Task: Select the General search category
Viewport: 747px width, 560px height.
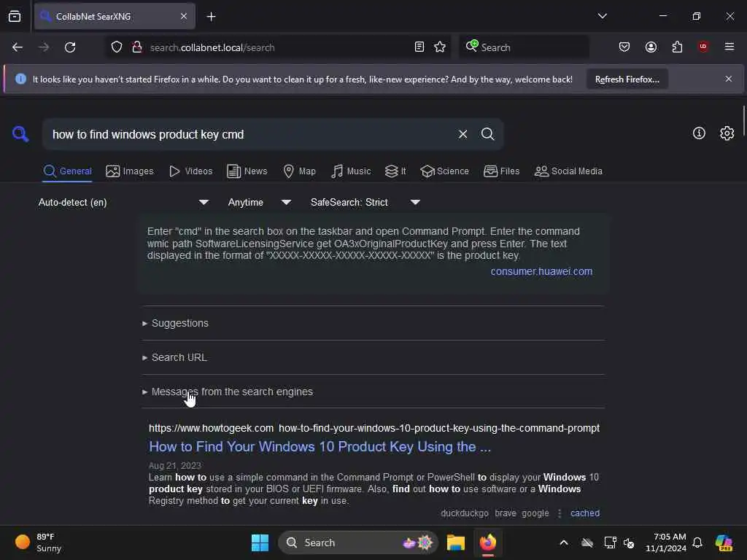Action: pos(67,171)
